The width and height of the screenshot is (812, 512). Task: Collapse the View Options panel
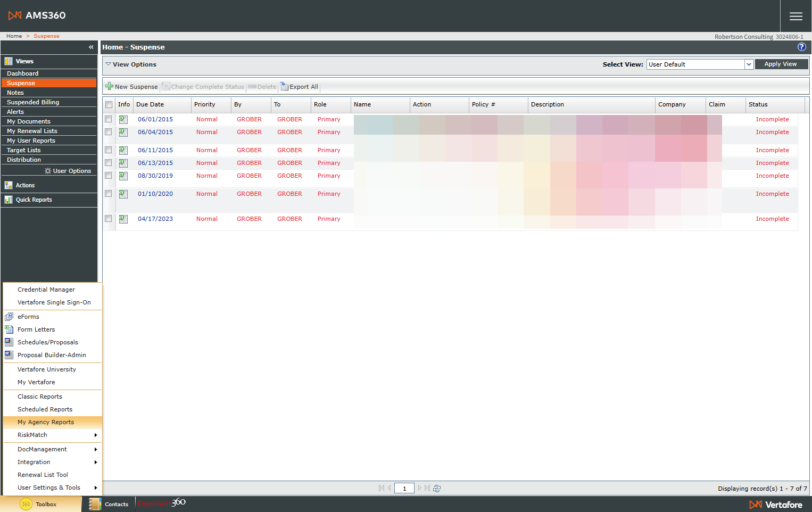click(x=108, y=64)
